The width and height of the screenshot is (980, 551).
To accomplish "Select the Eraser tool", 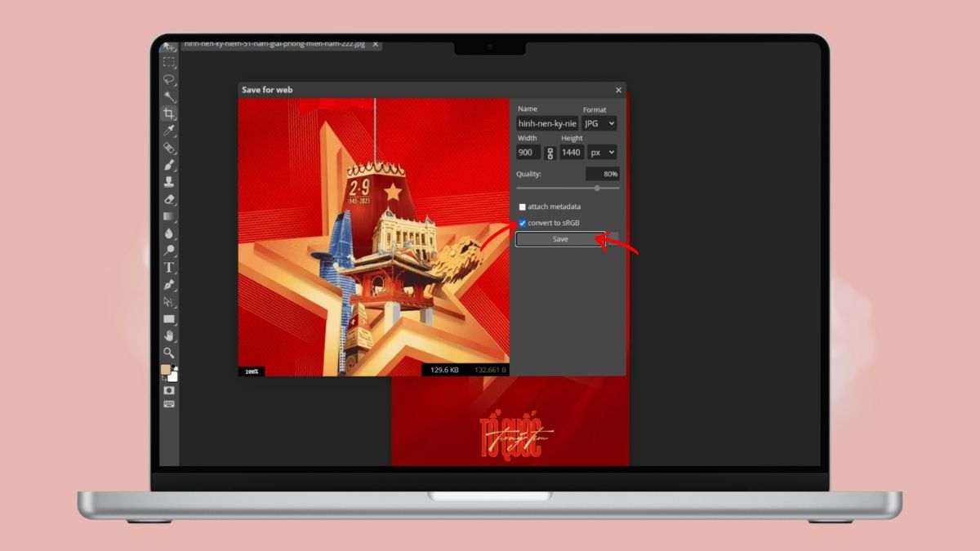I will point(169,199).
